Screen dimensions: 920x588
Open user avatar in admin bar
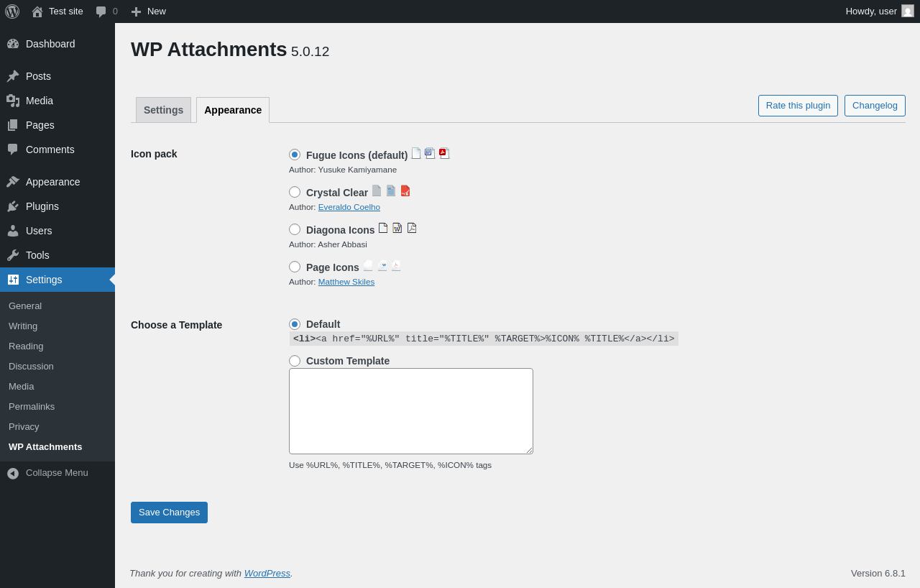point(908,11)
